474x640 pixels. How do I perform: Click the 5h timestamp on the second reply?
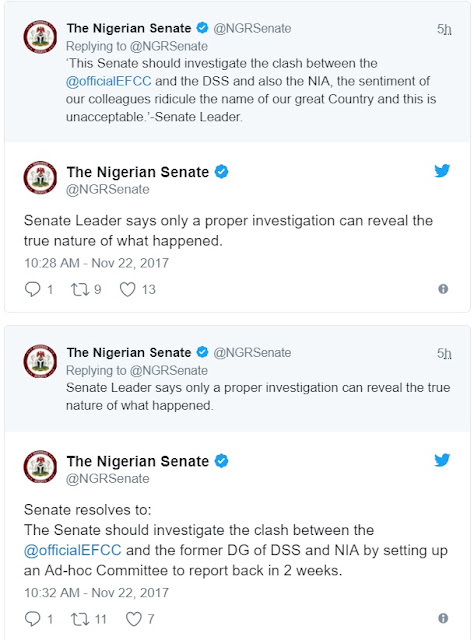click(444, 353)
